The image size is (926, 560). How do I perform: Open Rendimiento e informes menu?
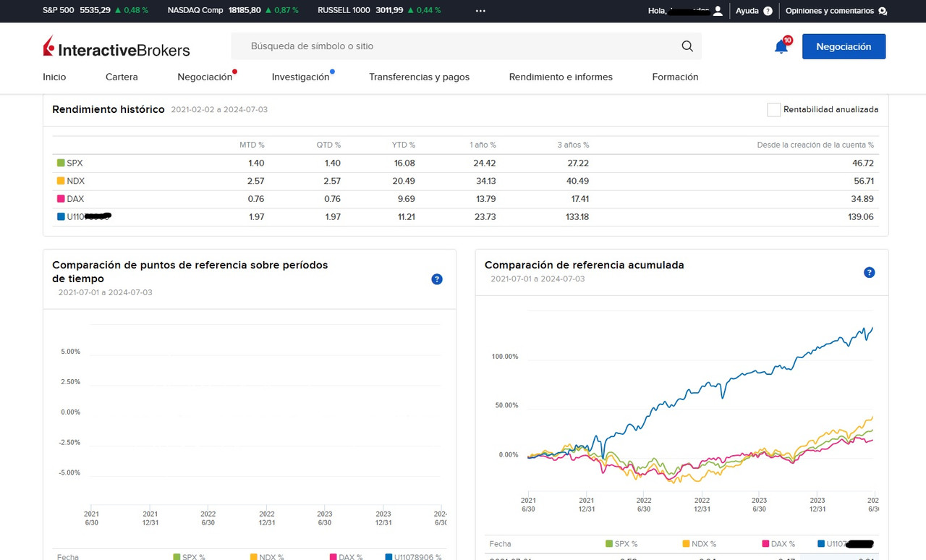pos(561,77)
